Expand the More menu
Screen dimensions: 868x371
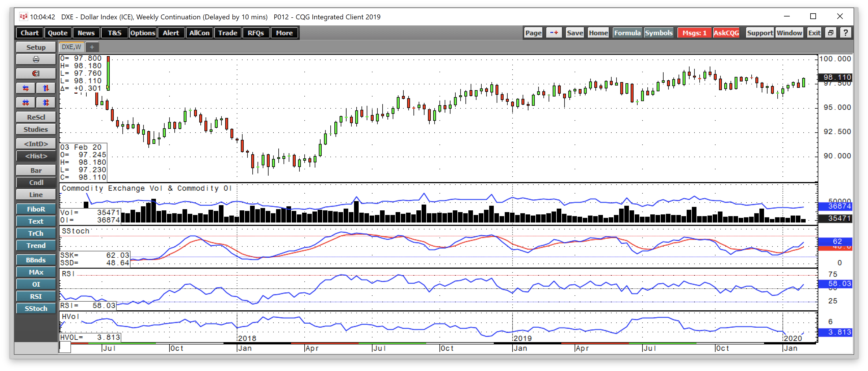tap(284, 33)
